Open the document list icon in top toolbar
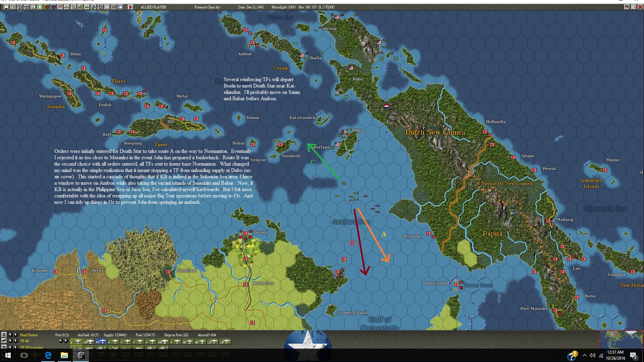Screen dimensions: 644x362 pyautogui.click(x=13, y=7)
